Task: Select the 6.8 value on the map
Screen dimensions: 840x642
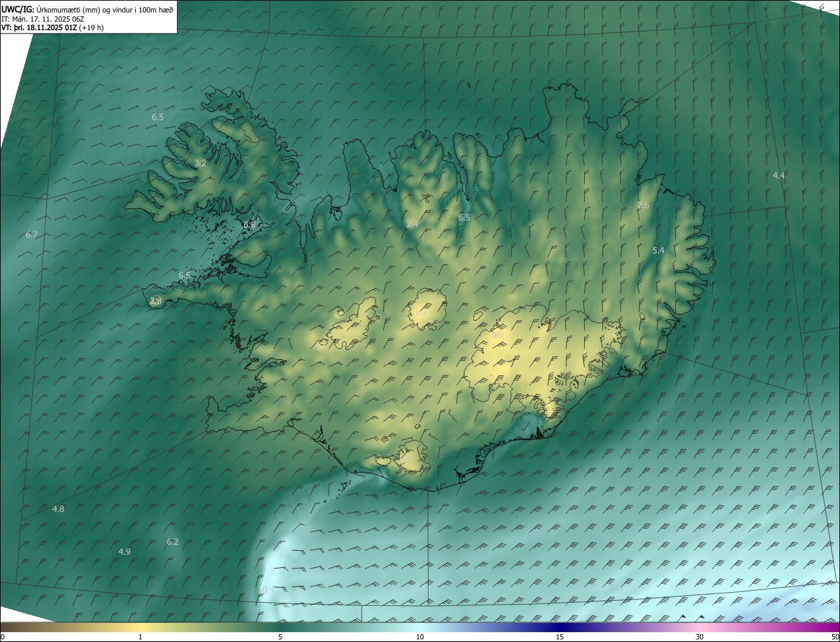Action: (249, 225)
